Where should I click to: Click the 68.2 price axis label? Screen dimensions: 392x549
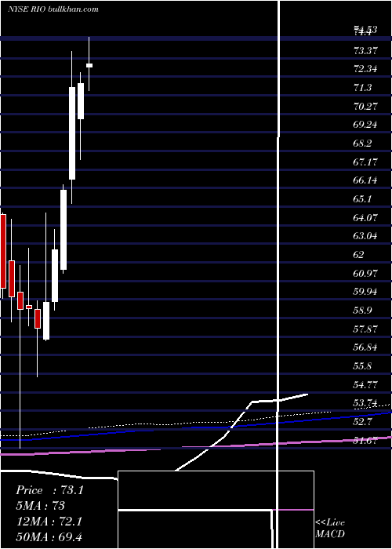[362, 144]
